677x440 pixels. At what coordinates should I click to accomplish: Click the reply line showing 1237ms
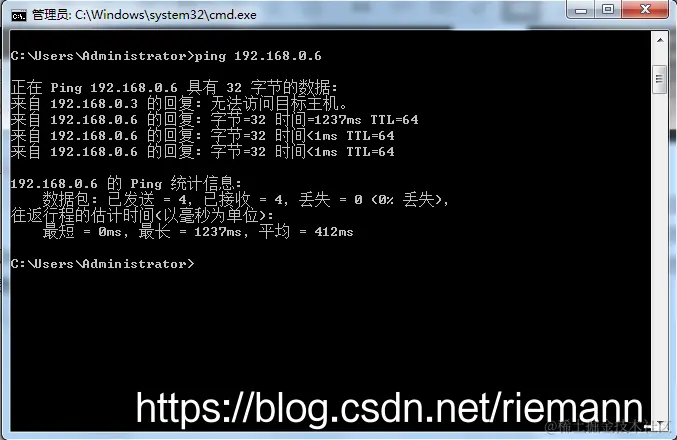click(x=215, y=120)
